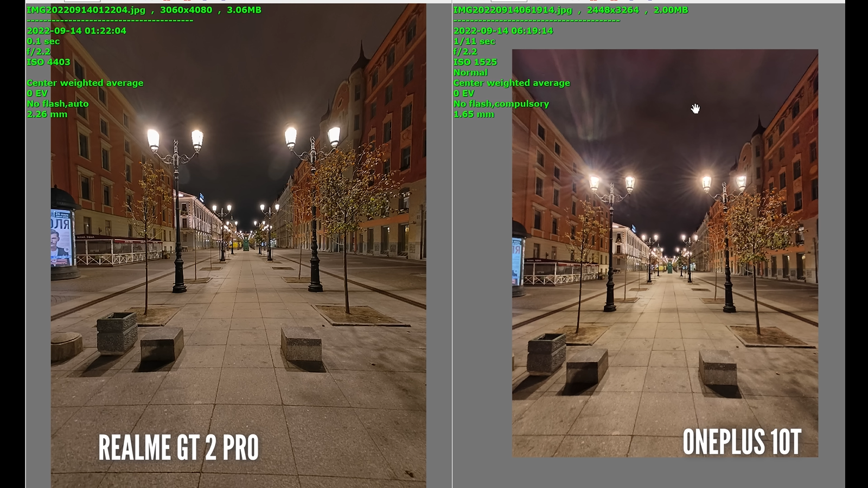Image resolution: width=868 pixels, height=488 pixels.
Task: Click '0 EV' above 'No flash,compulsory'
Action: 464,93
